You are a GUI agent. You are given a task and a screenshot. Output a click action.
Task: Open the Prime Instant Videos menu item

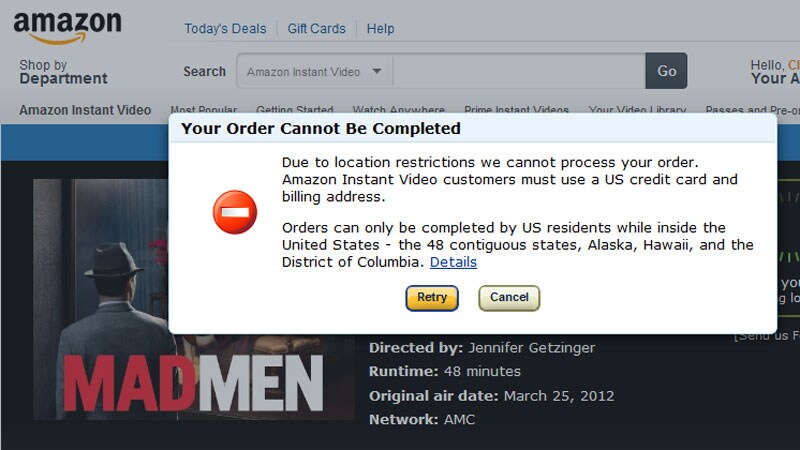(x=516, y=109)
